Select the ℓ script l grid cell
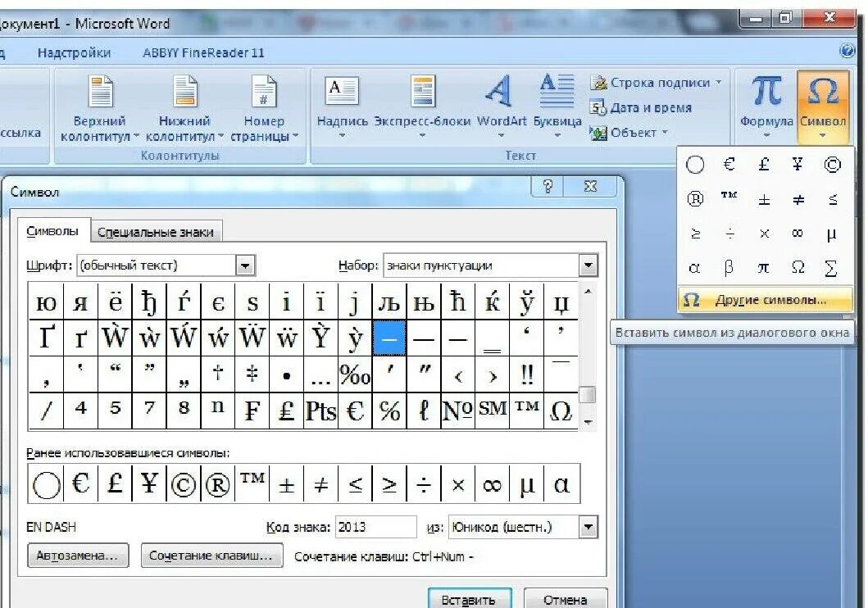868x608 pixels. pos(424,411)
